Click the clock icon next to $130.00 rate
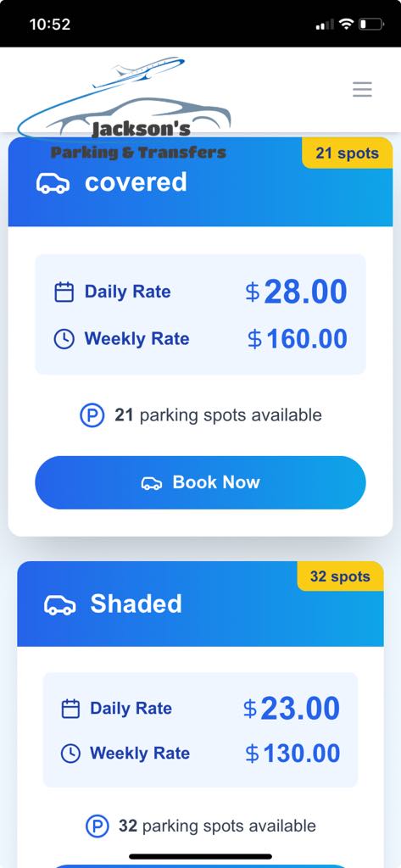Viewport: 401px width, 868px height. click(x=70, y=754)
